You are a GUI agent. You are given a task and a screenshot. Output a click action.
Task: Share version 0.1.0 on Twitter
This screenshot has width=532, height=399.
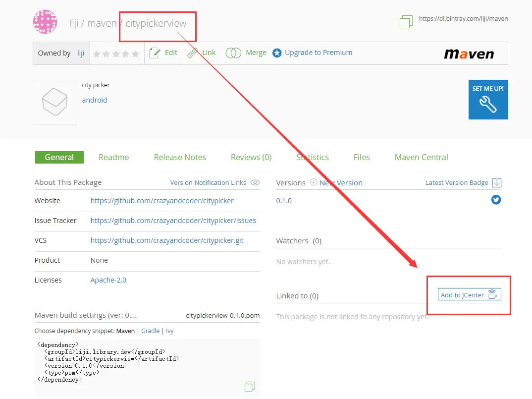[496, 200]
